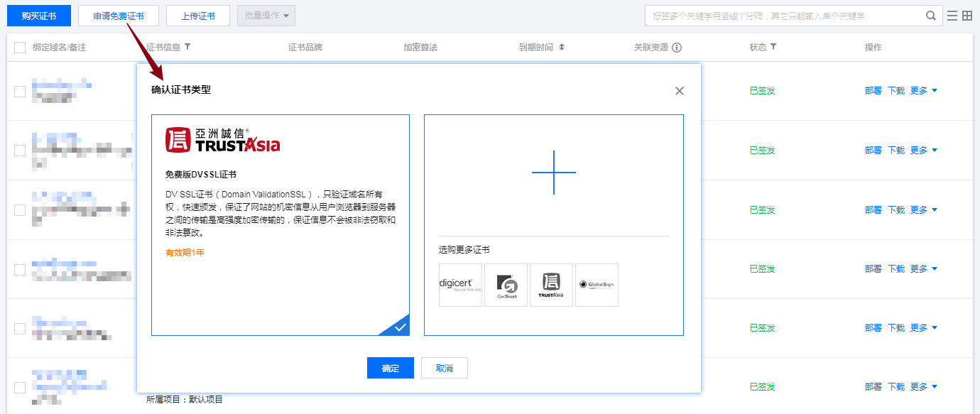This screenshot has width=980, height=414.
Task: Toggle the select-all checkbox in table header
Action: (x=20, y=48)
